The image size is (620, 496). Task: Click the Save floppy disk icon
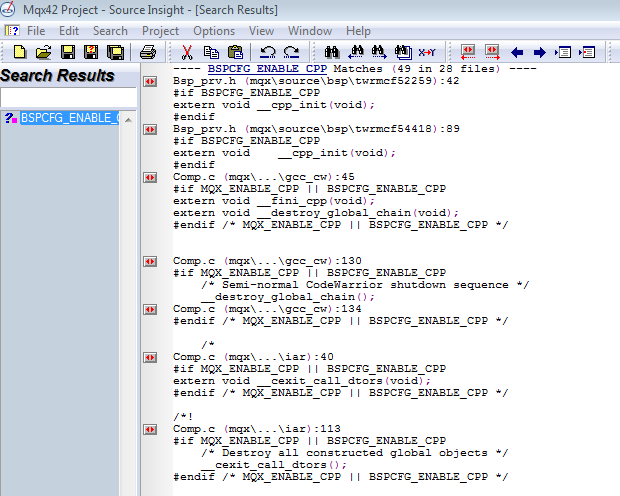pyautogui.click(x=68, y=52)
